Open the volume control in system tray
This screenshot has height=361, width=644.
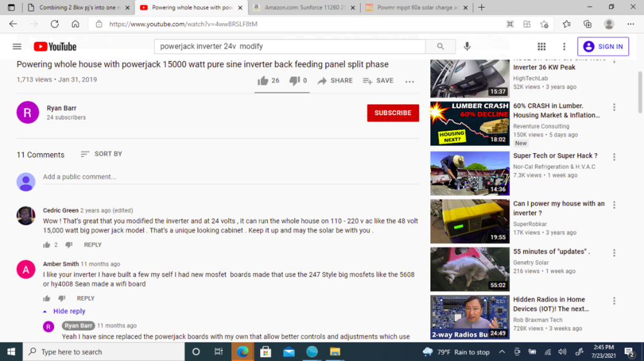pyautogui.click(x=562, y=352)
